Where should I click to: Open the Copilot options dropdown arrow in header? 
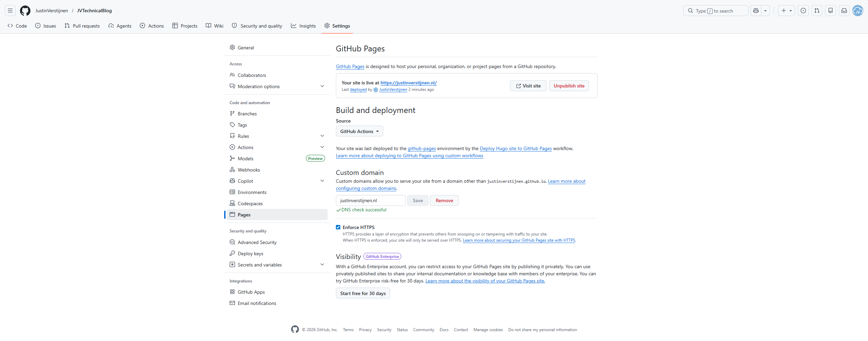pos(765,11)
